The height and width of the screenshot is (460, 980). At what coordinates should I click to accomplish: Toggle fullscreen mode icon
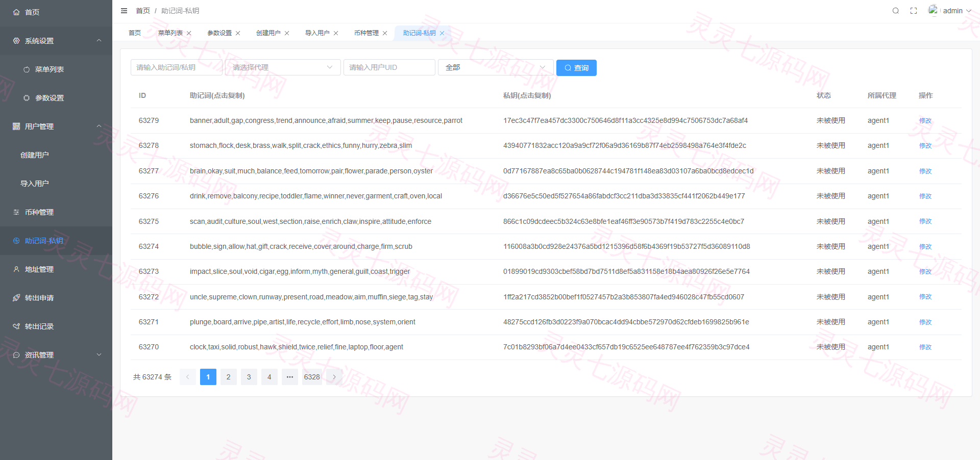point(914,11)
